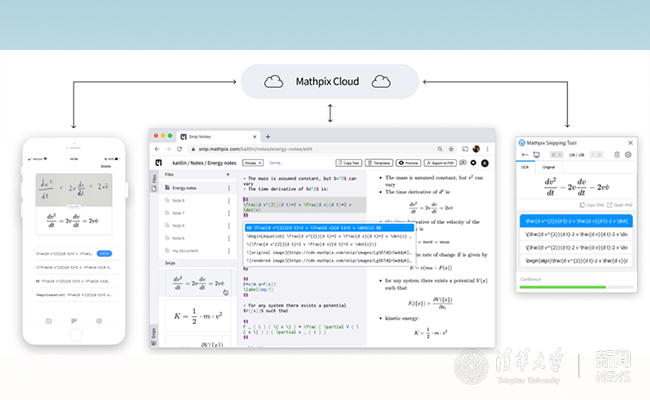Click the back arrow in Snipping Tool
The height and width of the screenshot is (400, 650).
click(x=526, y=154)
